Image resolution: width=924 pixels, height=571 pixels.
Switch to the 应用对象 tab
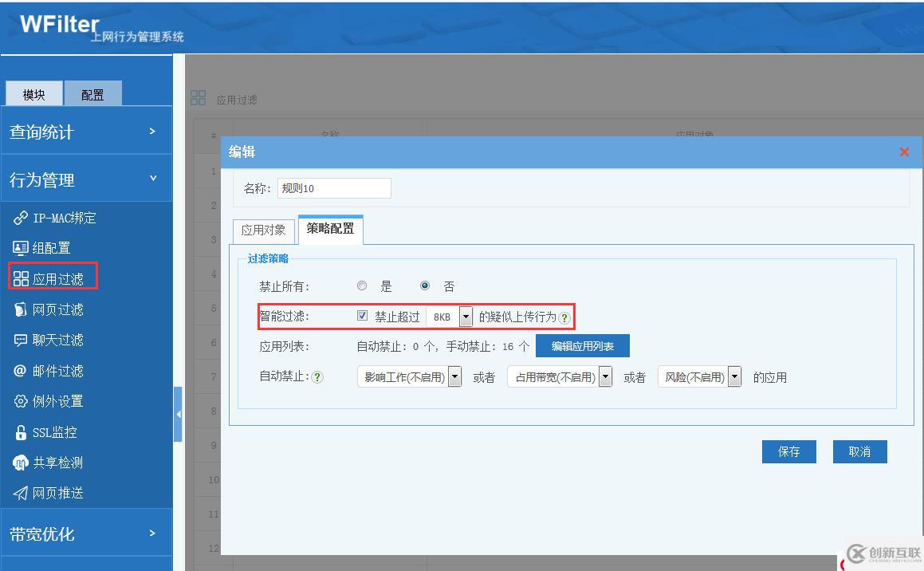(x=263, y=230)
